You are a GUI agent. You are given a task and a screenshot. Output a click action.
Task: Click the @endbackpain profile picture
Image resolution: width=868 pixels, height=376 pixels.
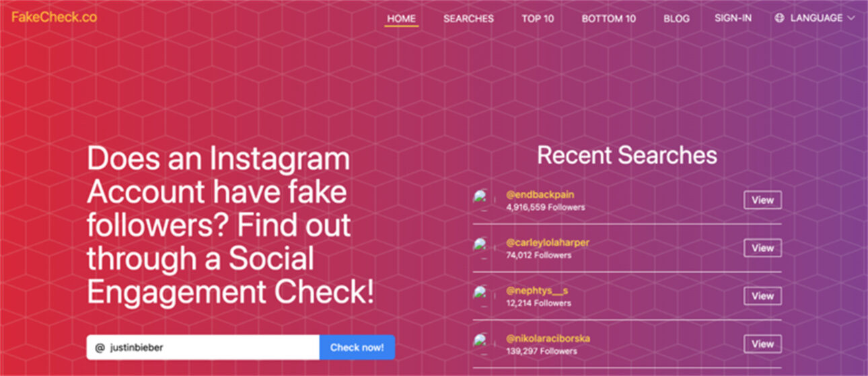coord(481,199)
